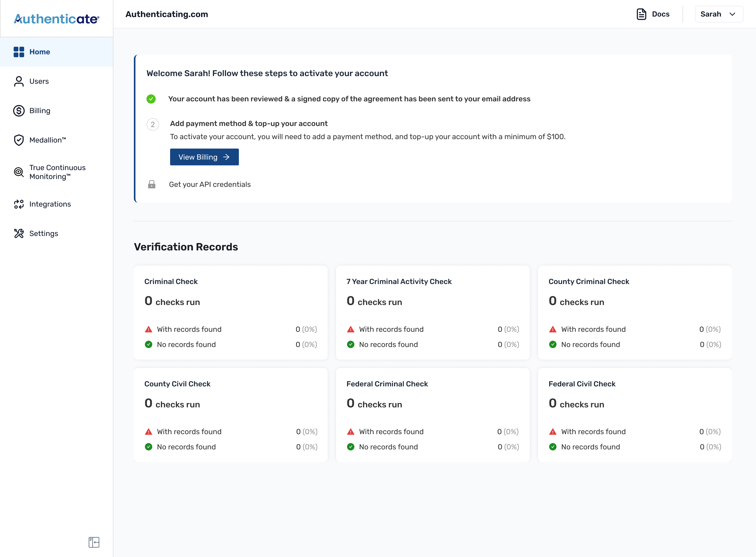Image resolution: width=756 pixels, height=557 pixels.
Task: Click the Medallion shield icon
Action: [19, 140]
